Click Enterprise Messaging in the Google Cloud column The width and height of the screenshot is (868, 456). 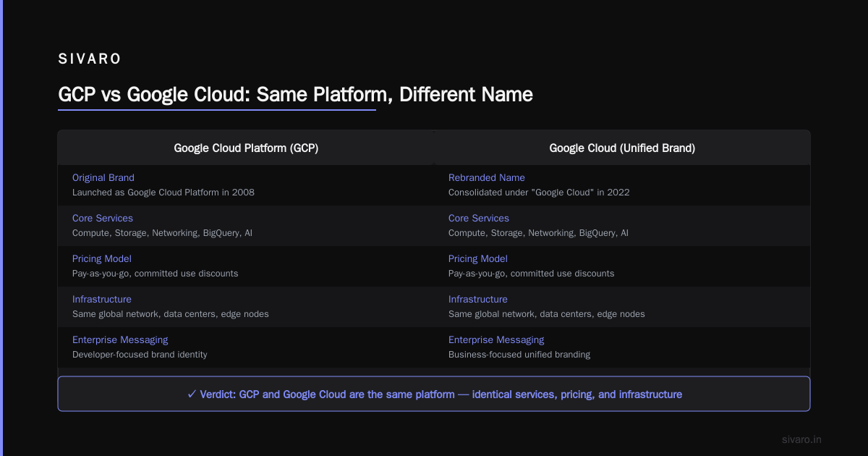496,339
